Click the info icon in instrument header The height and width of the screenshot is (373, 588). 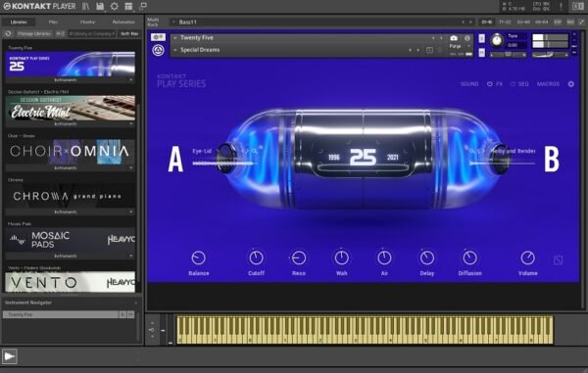click(467, 38)
